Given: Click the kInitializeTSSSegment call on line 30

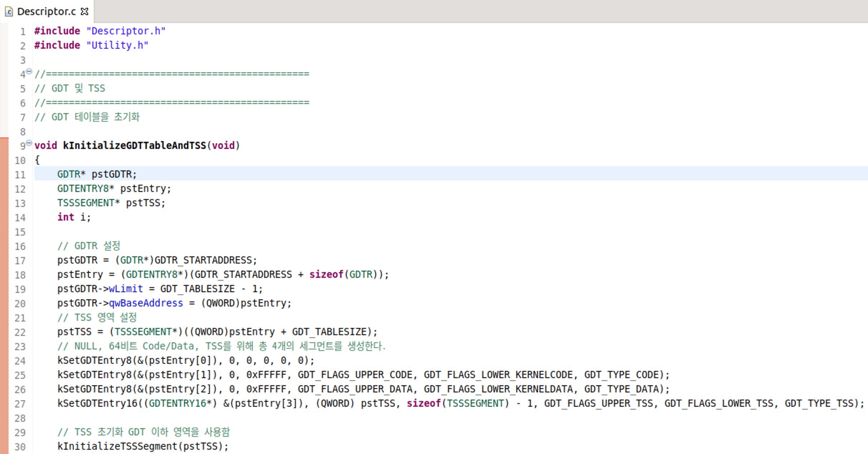Looking at the screenshot, I should tap(117, 446).
